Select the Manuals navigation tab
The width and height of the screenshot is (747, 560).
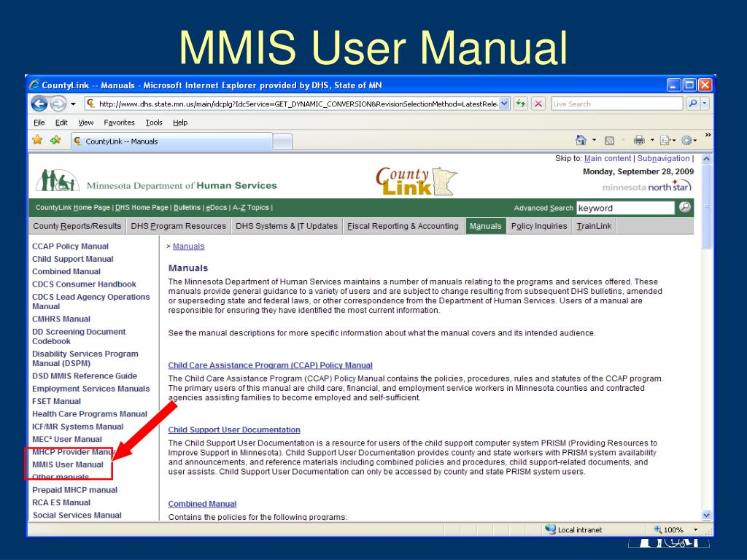[485, 226]
